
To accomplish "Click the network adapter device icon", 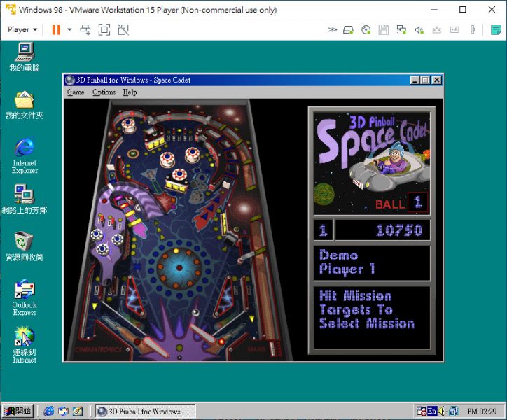I will (401, 30).
